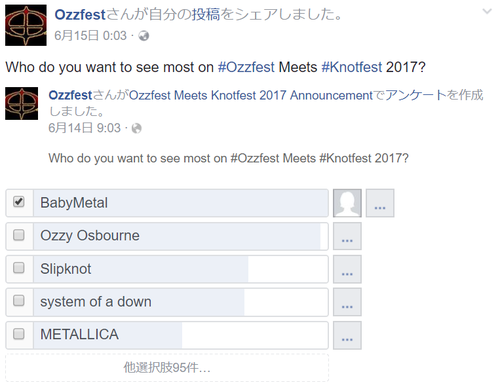Open Ozzfest Meets Knotfest 2017 Announcement link
Image resolution: width=500 pixels, height=391 pixels.
coord(251,95)
